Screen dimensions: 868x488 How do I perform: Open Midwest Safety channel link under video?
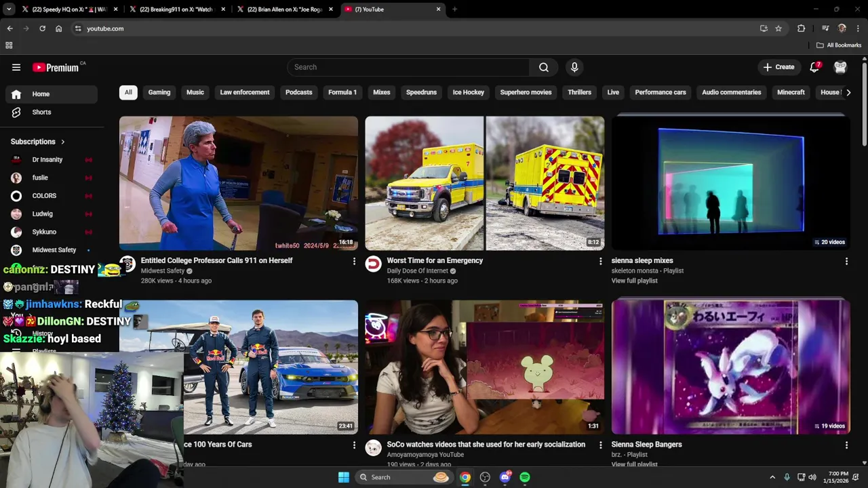(163, 271)
